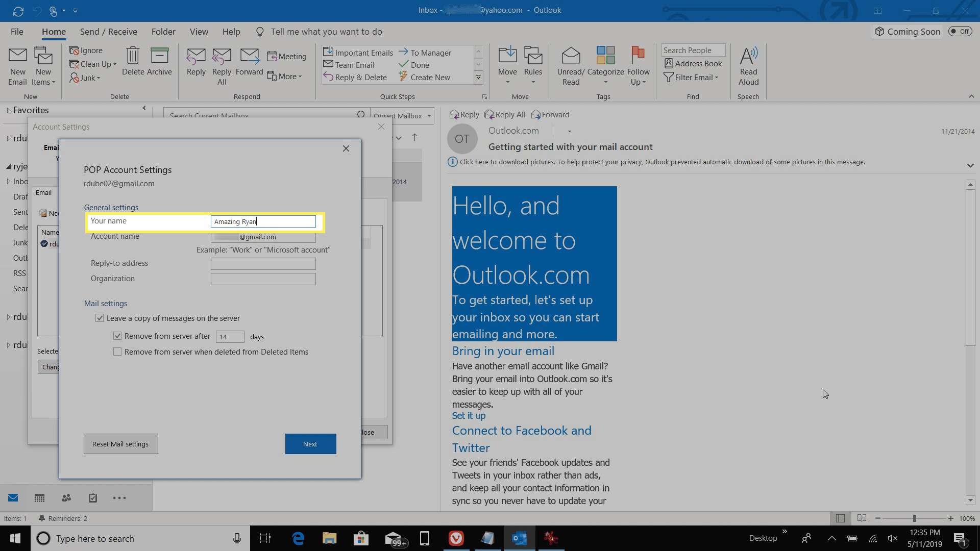Click the Mail view envelope icon
The image size is (980, 551).
[x=13, y=498]
